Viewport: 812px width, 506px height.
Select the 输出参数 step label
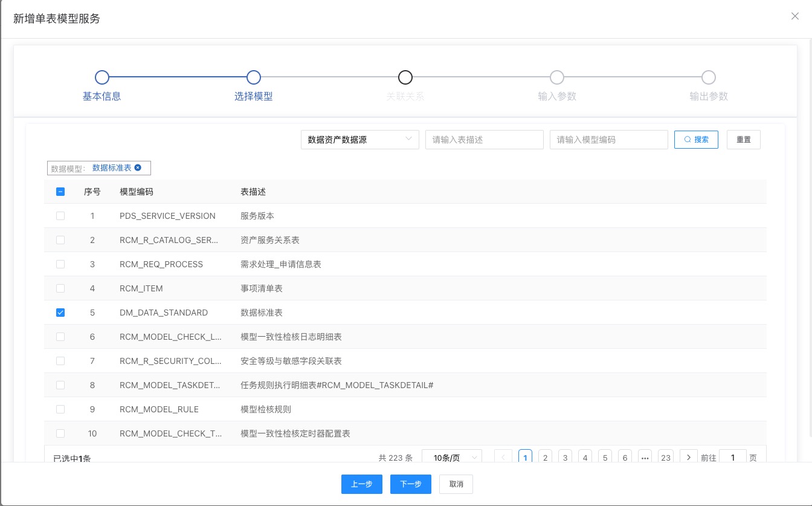[709, 96]
